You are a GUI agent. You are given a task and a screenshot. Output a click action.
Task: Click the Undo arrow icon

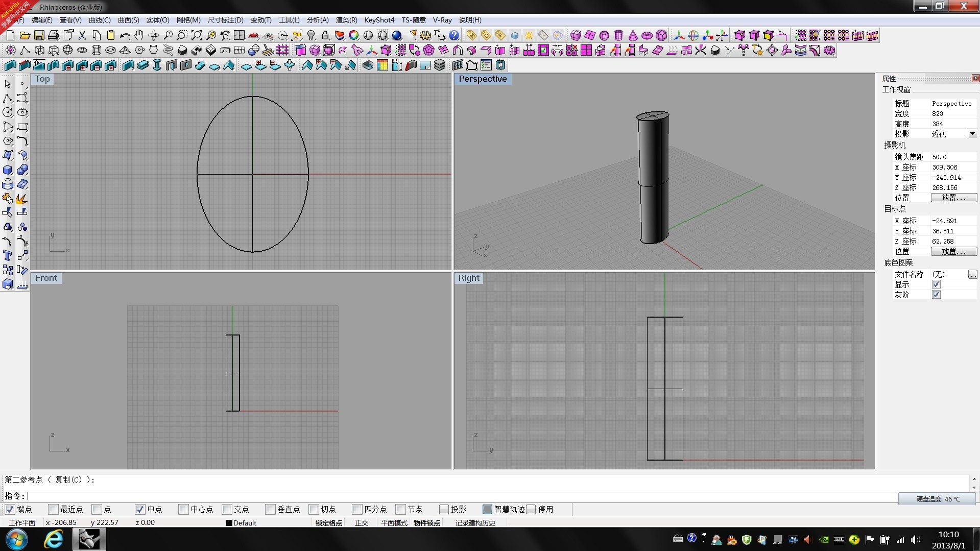pyautogui.click(x=125, y=35)
